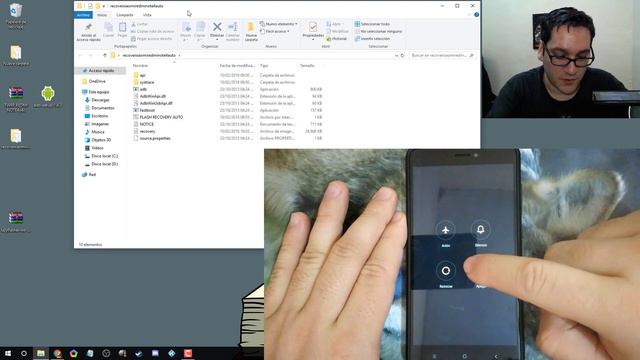Switch to the Compartir ribbon tab
The width and height of the screenshot is (640, 360).
pos(124,15)
